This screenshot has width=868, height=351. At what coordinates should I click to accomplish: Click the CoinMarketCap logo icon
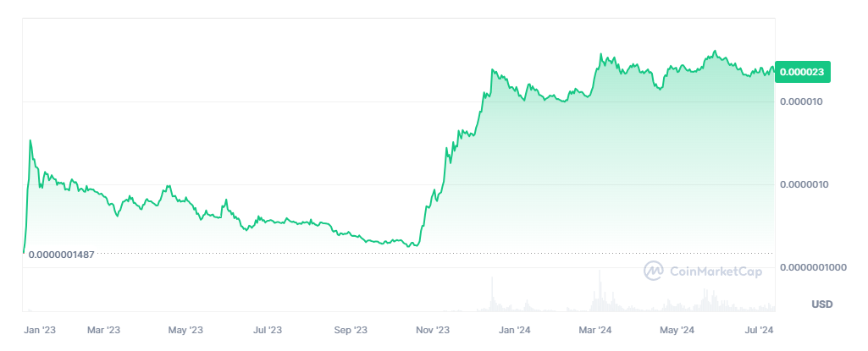pos(654,271)
